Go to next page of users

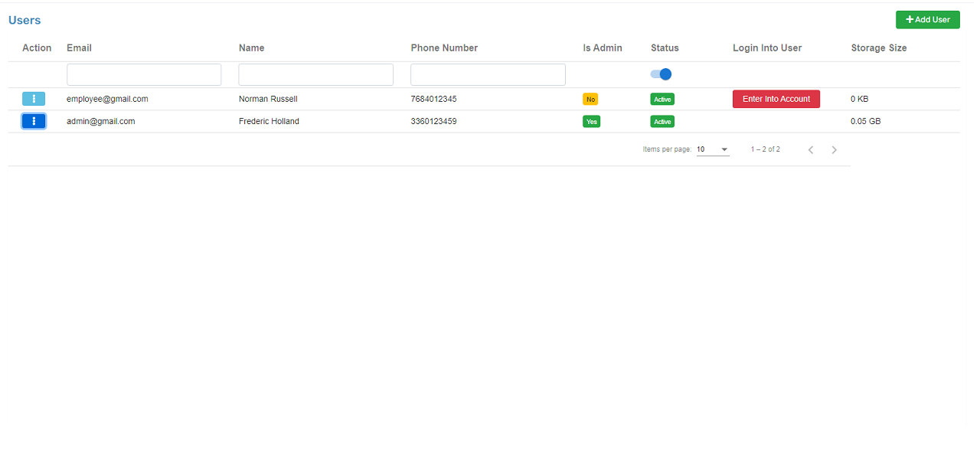[835, 150]
